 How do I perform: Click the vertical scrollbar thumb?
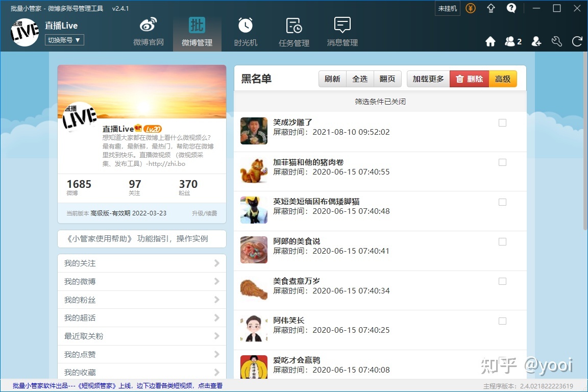click(x=585, y=141)
